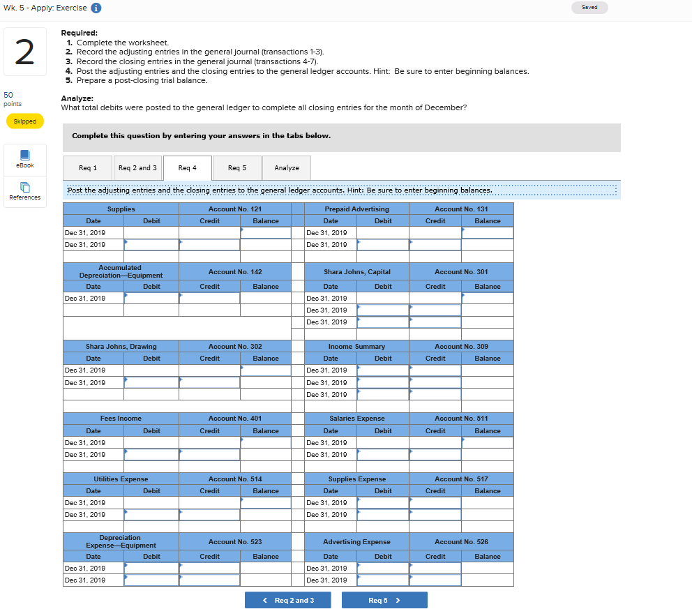Select Accumulated Depreciation Credit field
The image size is (692, 616).
point(210,299)
